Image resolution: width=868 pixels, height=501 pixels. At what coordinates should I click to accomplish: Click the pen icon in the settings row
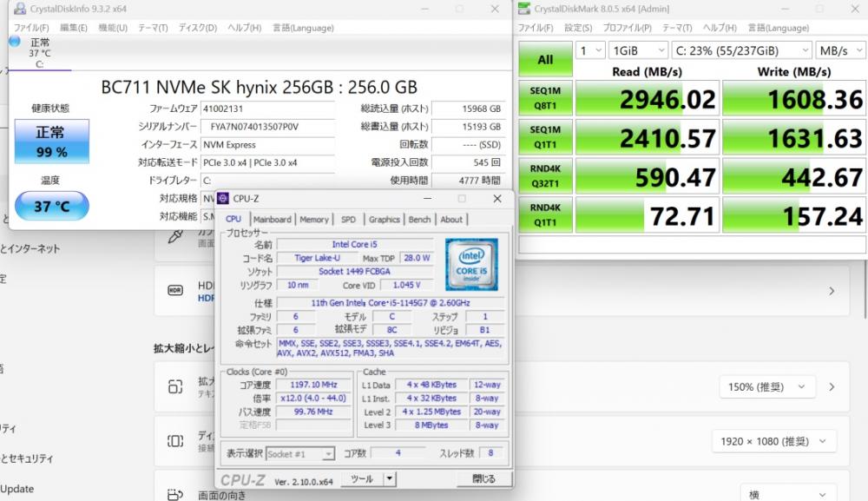click(x=175, y=237)
